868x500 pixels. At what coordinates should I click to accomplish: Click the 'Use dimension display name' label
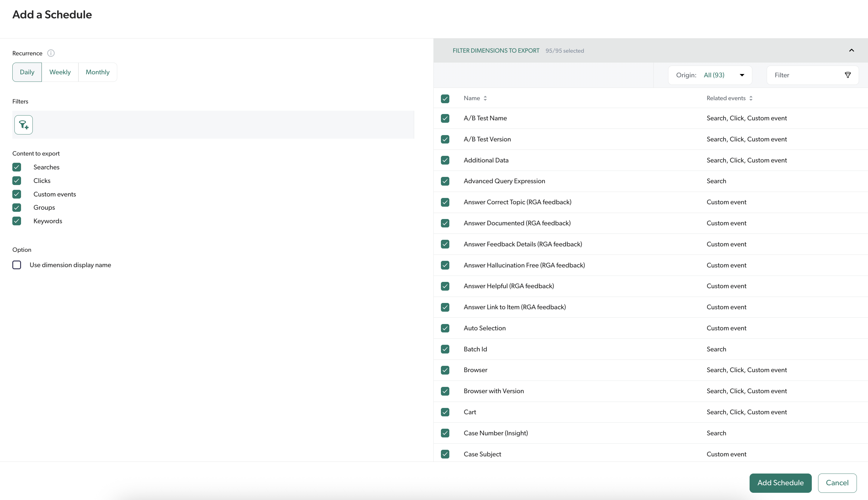(x=70, y=265)
